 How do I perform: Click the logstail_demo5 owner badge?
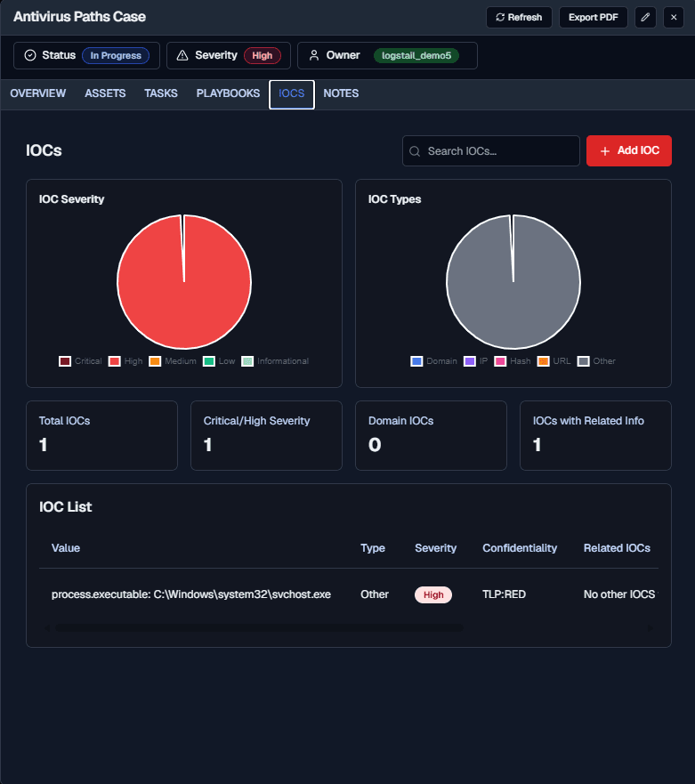coord(416,55)
